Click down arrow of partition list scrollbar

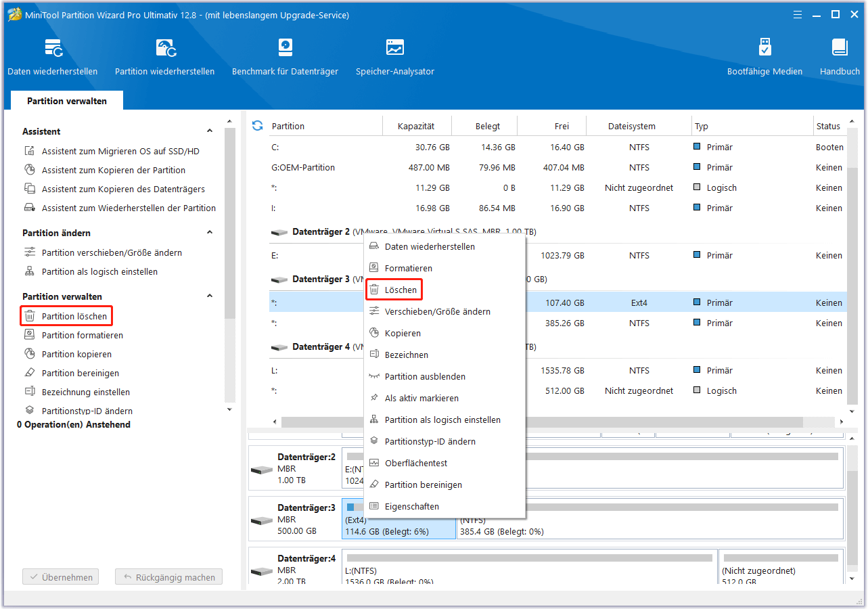click(x=851, y=411)
